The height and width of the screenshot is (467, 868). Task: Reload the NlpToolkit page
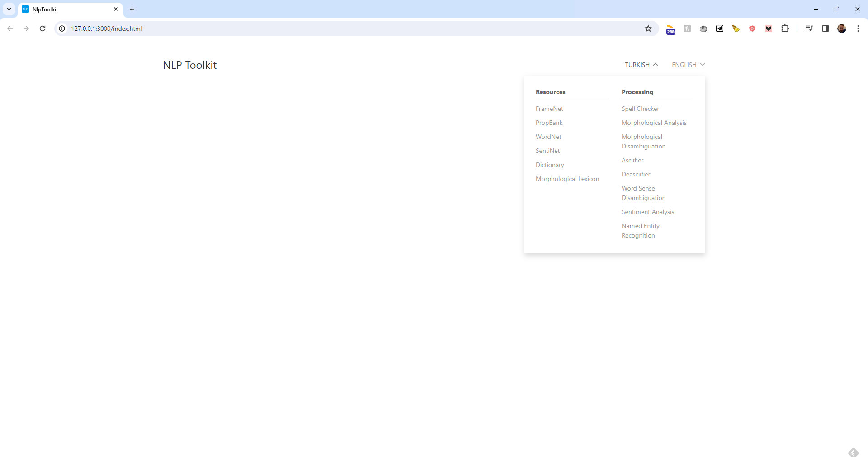pyautogui.click(x=42, y=28)
